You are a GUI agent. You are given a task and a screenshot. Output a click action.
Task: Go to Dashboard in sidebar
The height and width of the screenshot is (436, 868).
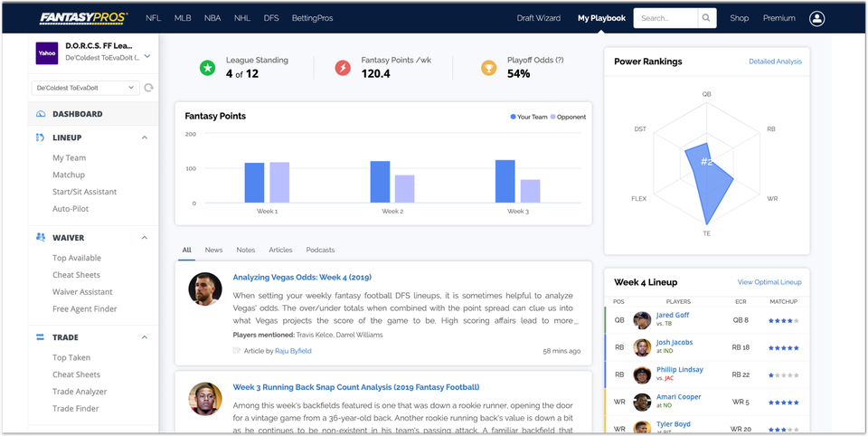pos(78,114)
